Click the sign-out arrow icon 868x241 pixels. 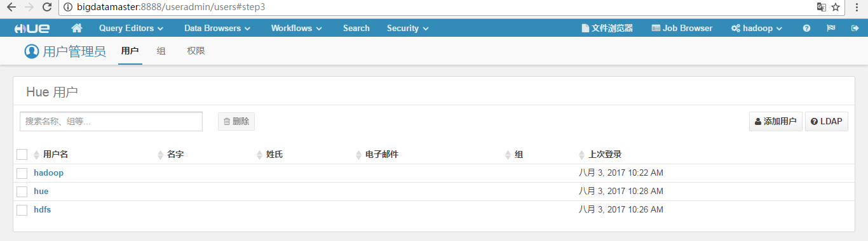[855, 29]
